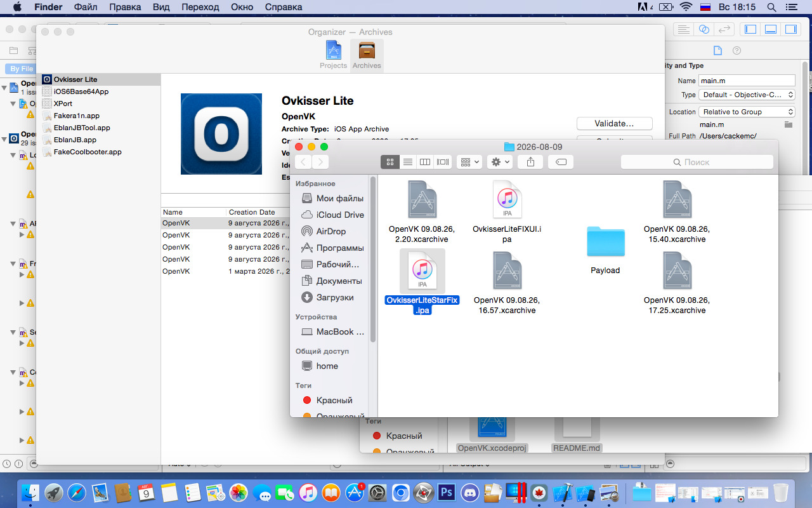Select list view in the Finder toolbar
This screenshot has width=812, height=508.
coord(408,162)
